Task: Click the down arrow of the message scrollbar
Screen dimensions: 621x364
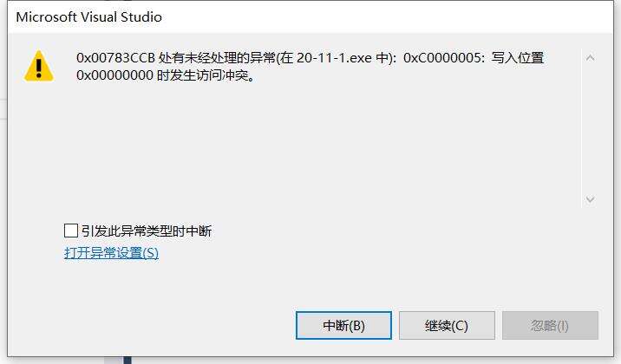Action: click(590, 199)
